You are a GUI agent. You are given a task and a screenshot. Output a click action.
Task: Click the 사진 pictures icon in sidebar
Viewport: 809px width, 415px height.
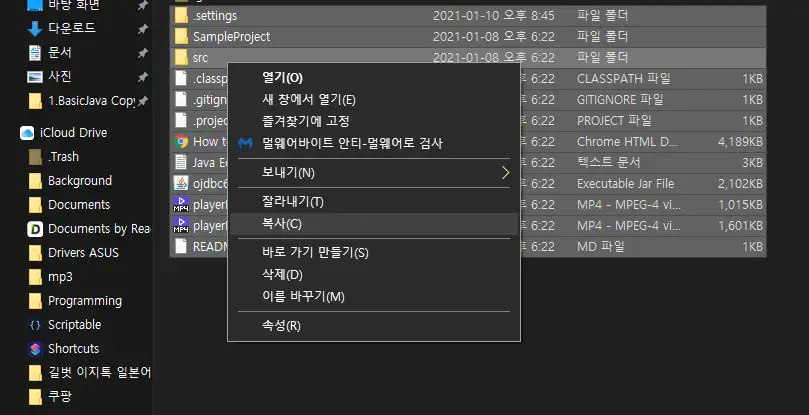click(x=35, y=77)
